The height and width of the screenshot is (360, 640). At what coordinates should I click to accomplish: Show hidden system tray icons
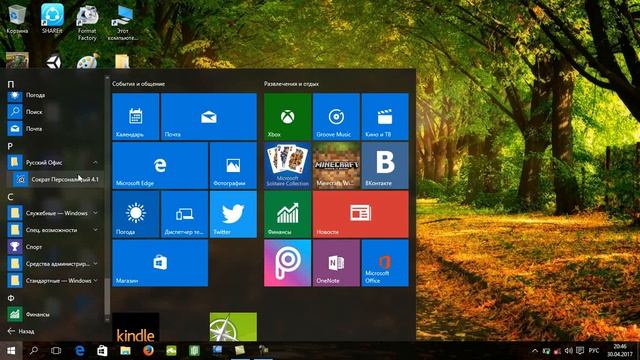point(535,351)
